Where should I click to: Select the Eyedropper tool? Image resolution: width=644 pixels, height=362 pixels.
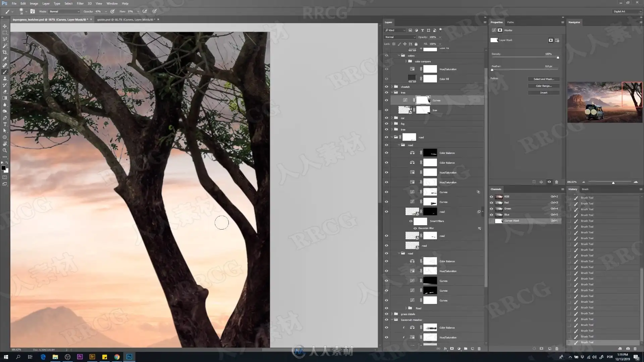coord(5,59)
